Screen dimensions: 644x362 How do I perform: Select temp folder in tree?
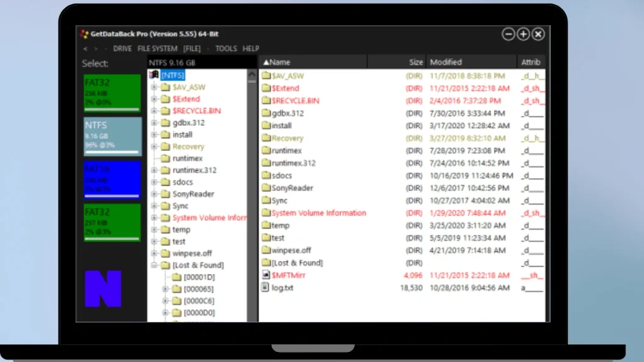point(181,229)
